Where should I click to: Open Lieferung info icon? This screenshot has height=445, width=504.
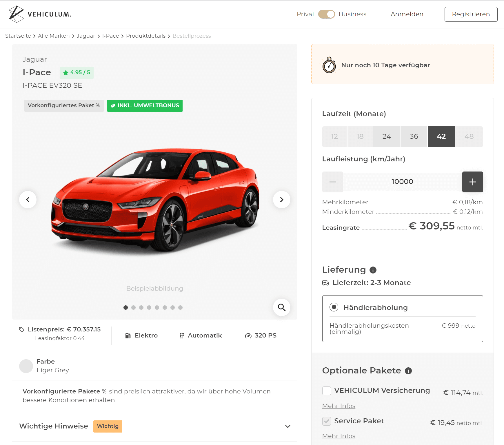tap(373, 270)
